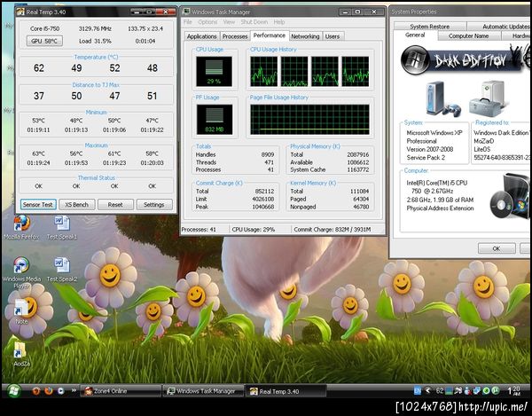532x416 pixels.
Task: Click the CPU Usage 29% gauge
Action: click(x=214, y=72)
